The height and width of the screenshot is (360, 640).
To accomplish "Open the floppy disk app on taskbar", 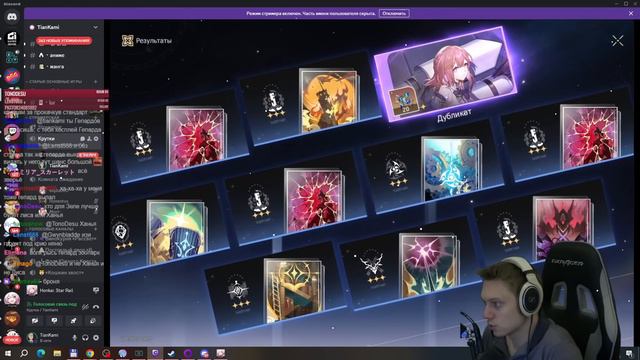I will click(73, 353).
